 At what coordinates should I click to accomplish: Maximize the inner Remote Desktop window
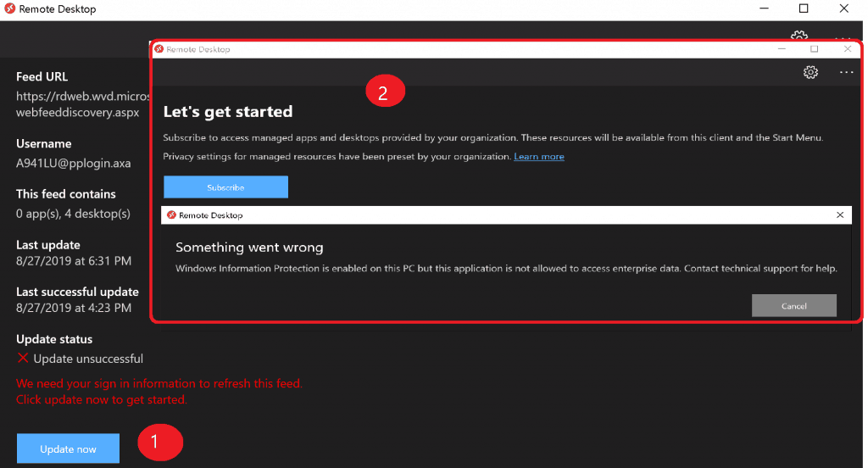pyautogui.click(x=815, y=48)
